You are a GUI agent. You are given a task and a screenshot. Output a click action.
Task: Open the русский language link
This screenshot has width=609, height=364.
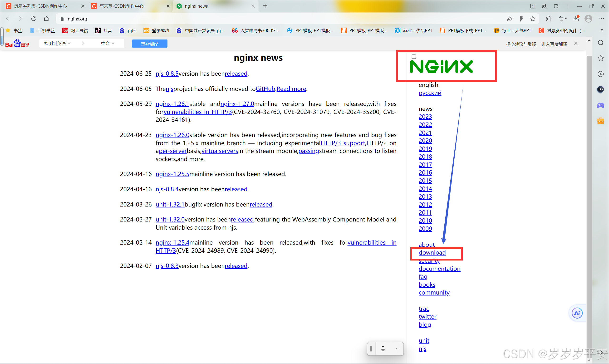tap(430, 93)
